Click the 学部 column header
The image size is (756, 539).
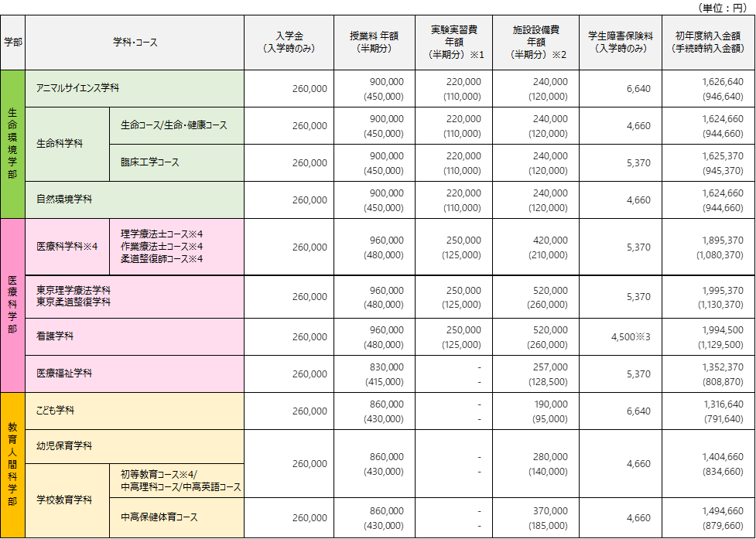12,43
